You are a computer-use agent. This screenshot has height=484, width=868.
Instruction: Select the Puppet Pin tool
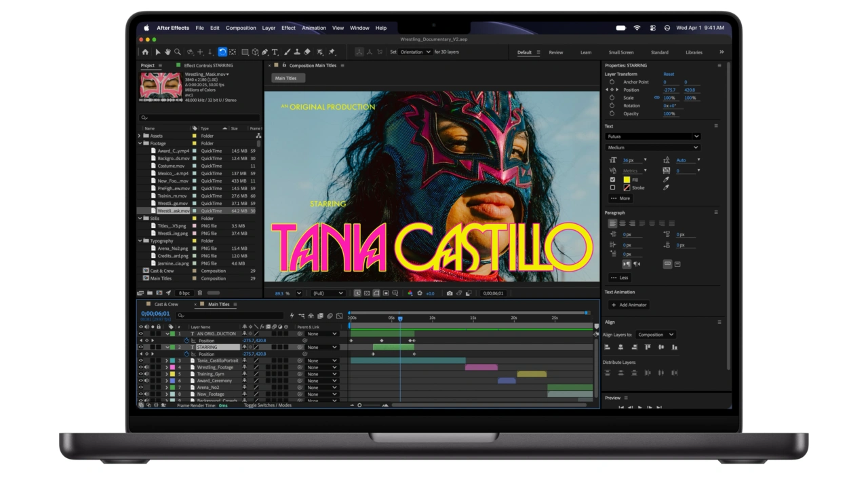coord(332,52)
